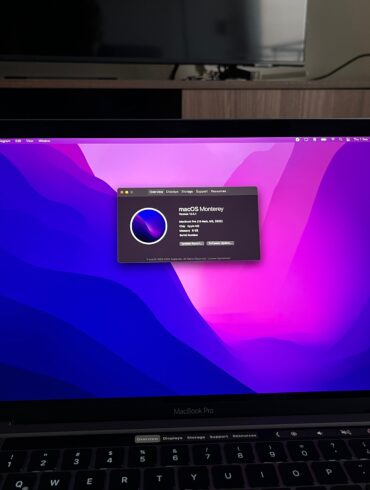The image size is (370, 490).
Task: Open the View menu in menu bar
Action: pyautogui.click(x=30, y=141)
